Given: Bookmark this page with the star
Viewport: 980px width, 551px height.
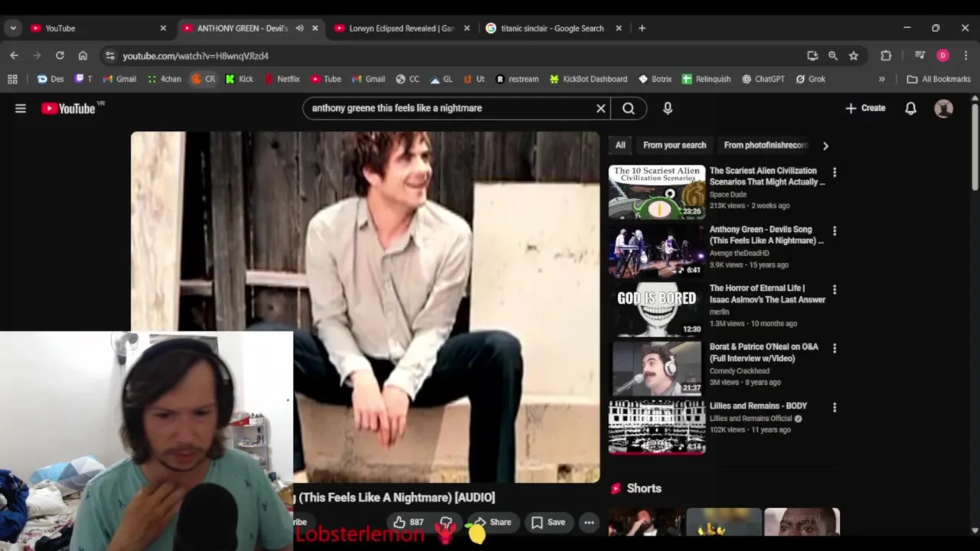Looking at the screenshot, I should (x=854, y=56).
